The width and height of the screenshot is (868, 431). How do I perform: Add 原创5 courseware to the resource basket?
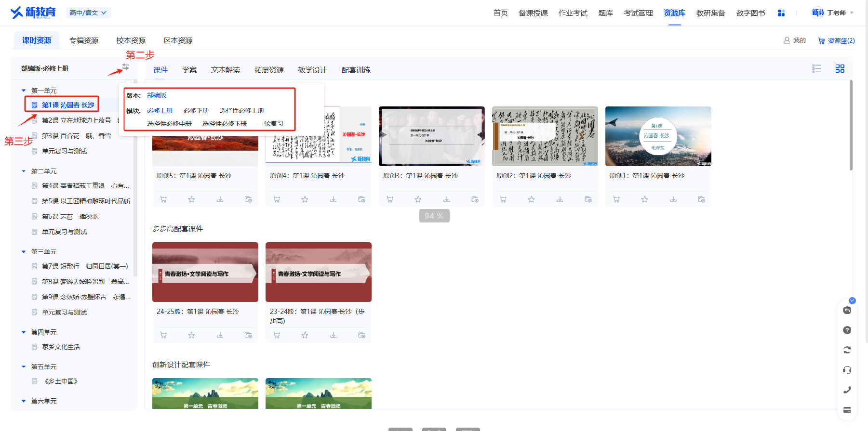tap(163, 199)
